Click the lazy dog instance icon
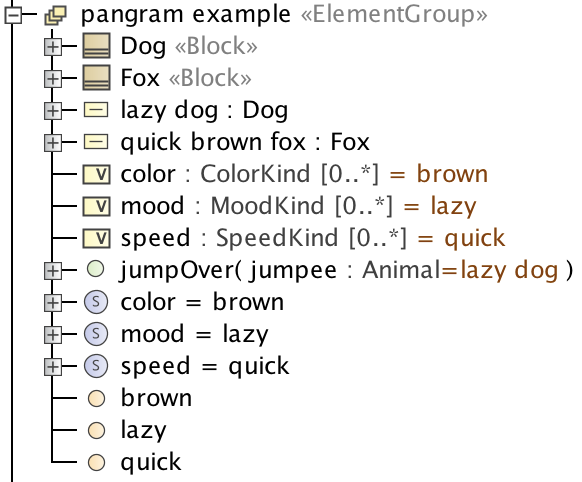Image resolution: width=582 pixels, height=482 pixels. (96, 110)
